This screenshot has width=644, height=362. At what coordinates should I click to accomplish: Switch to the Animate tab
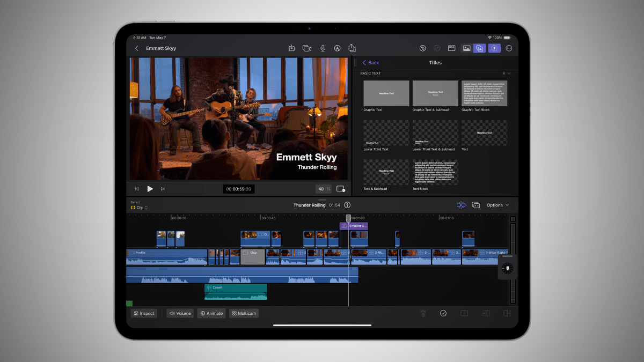[x=211, y=313]
